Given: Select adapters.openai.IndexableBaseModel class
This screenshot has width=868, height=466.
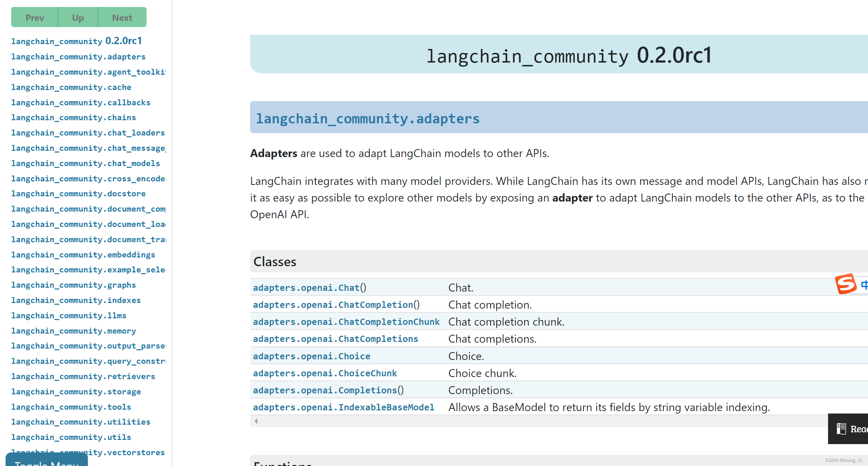Looking at the screenshot, I should pos(343,407).
